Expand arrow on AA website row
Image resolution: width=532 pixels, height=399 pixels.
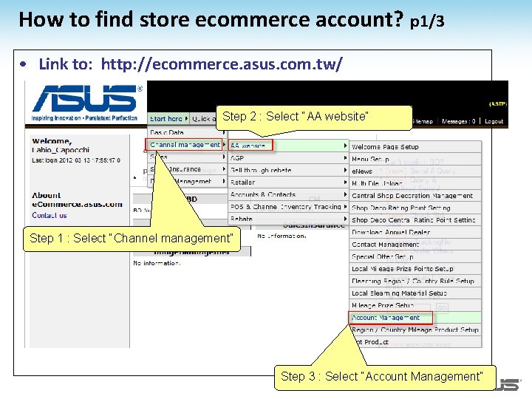[x=345, y=146]
